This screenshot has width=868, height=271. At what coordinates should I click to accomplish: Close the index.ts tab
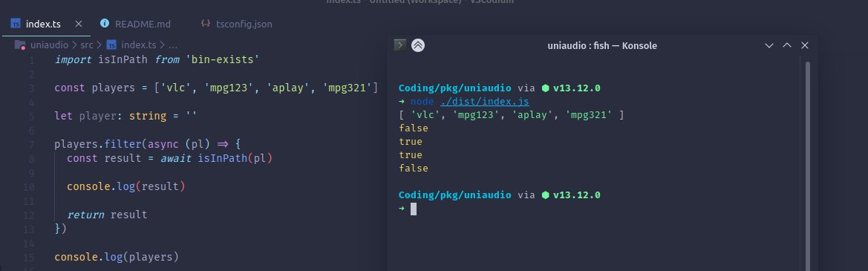click(79, 24)
